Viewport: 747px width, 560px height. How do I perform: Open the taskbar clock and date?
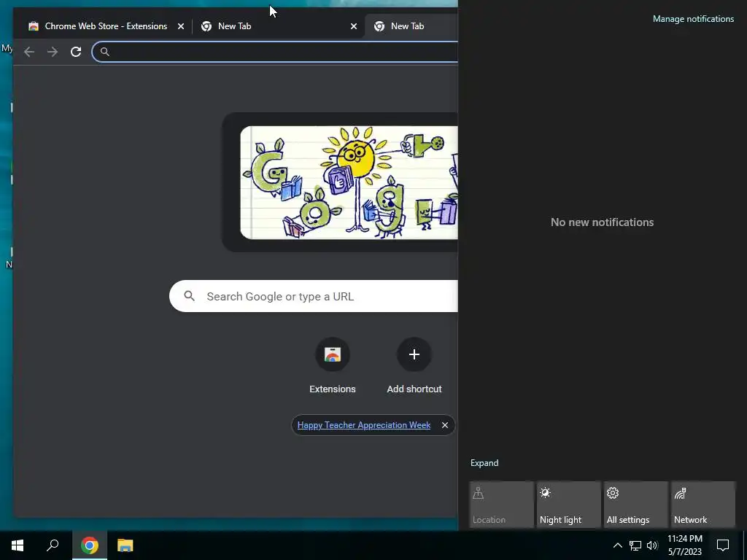(684, 545)
